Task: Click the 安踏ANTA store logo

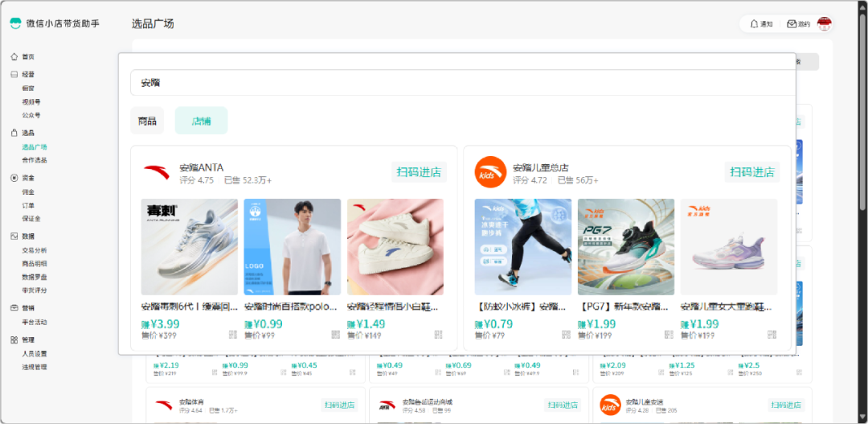Action: tap(157, 172)
